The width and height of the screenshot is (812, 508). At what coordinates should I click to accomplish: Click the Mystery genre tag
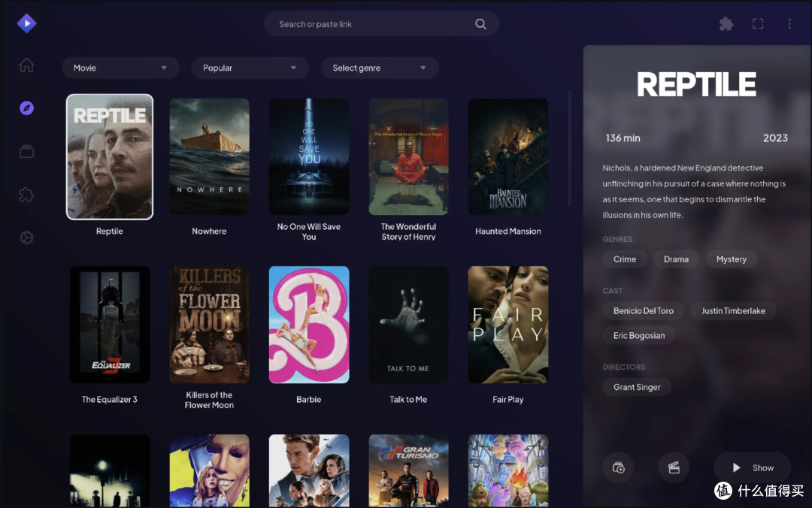(732, 259)
